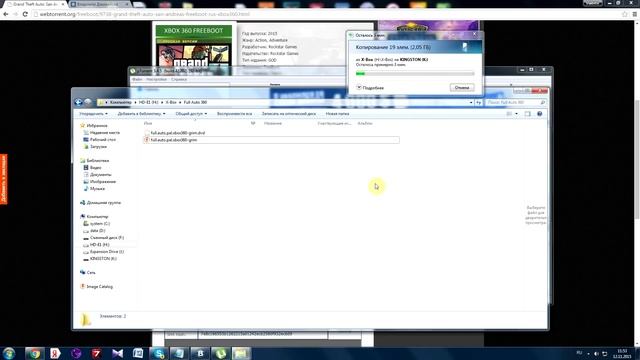This screenshot has height=360, width=640.
Task: Sort by the "Имя" column header
Action: coord(148,123)
